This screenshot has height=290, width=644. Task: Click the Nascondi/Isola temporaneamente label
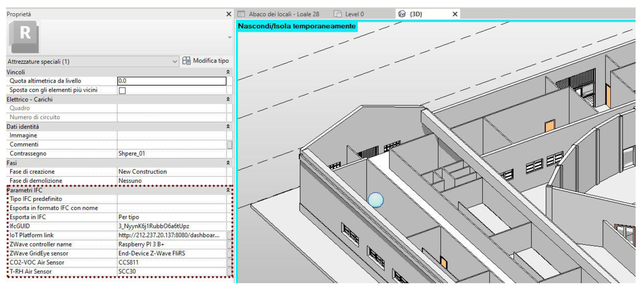[x=297, y=26]
